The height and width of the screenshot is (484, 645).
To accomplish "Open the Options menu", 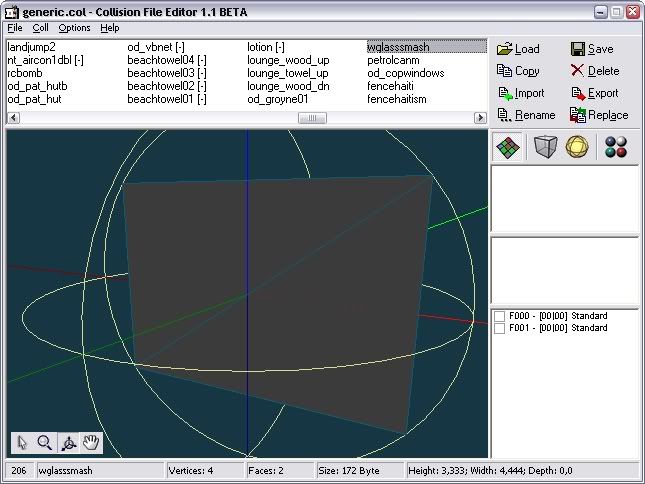I will [x=74, y=28].
